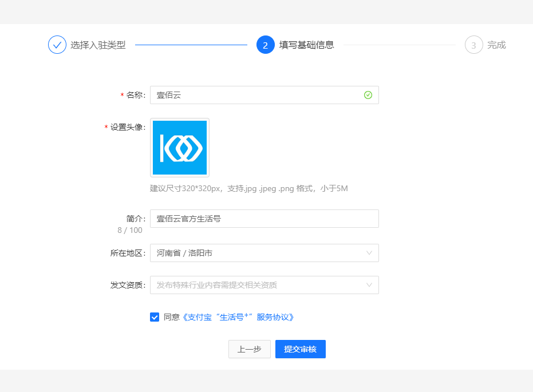Click the completed step checkmark circle
This screenshot has height=392, width=533.
(x=57, y=45)
